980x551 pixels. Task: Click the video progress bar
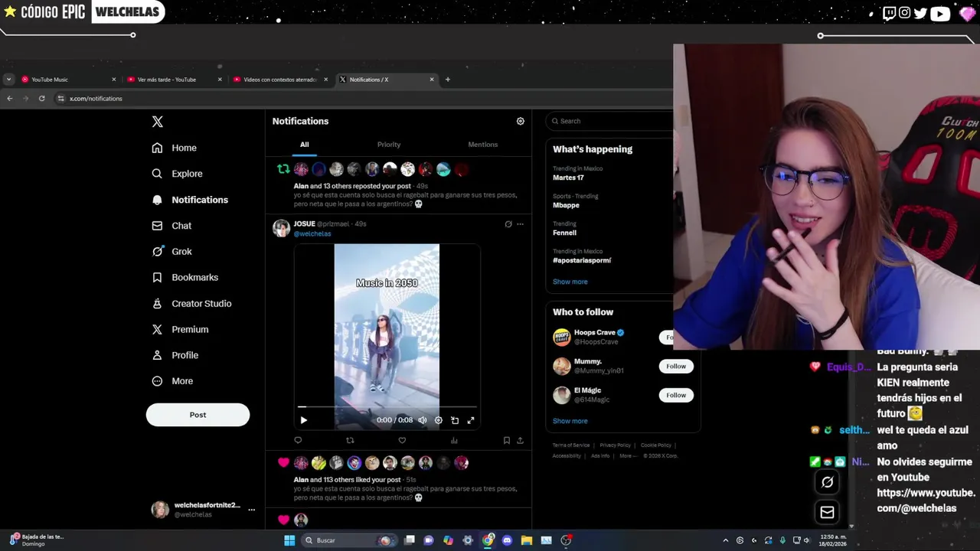pyautogui.click(x=387, y=408)
